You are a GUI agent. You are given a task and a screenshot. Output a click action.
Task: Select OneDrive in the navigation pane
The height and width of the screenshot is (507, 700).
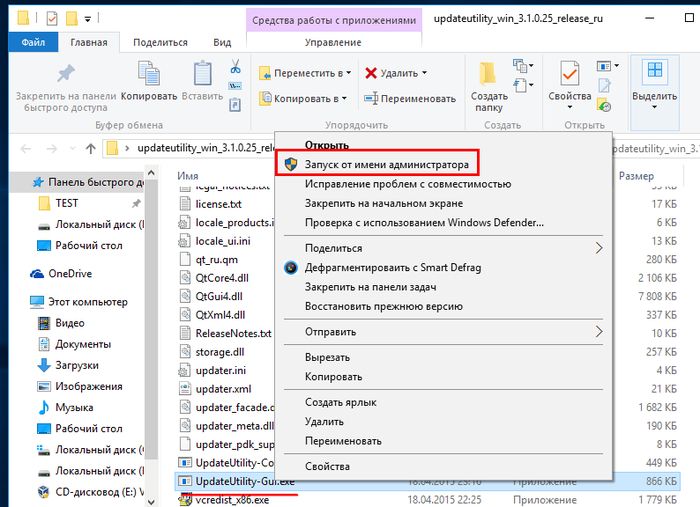pos(69,273)
